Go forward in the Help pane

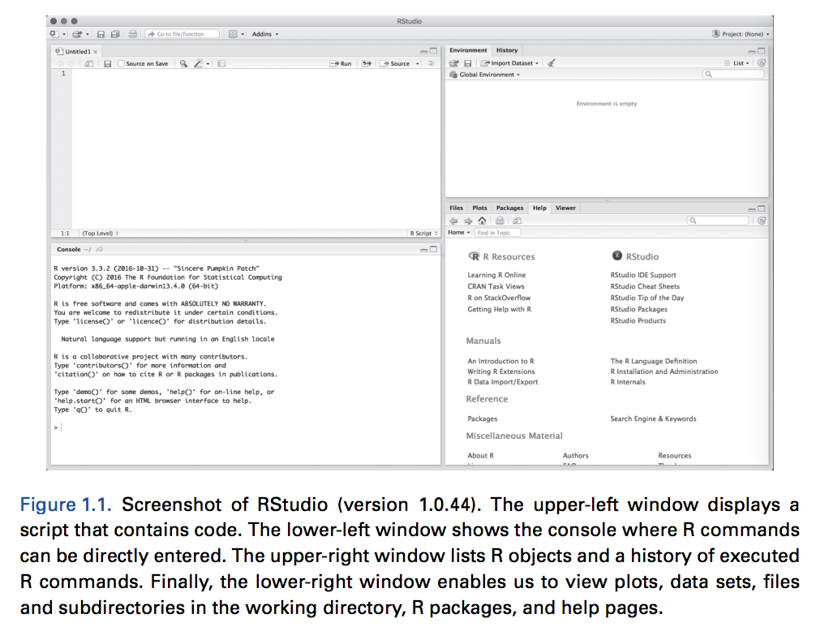[x=468, y=221]
